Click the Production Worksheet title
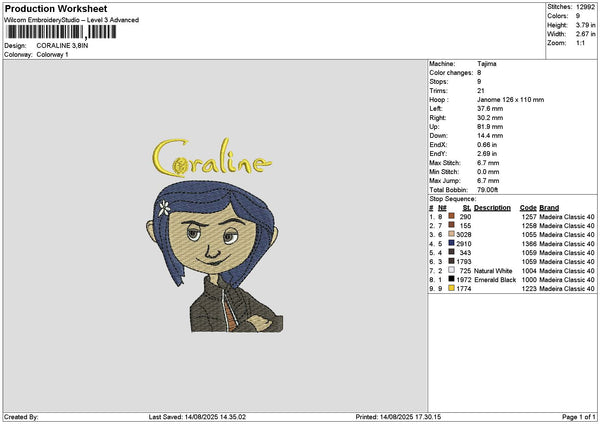The height and width of the screenshot is (424, 600). coord(56,8)
